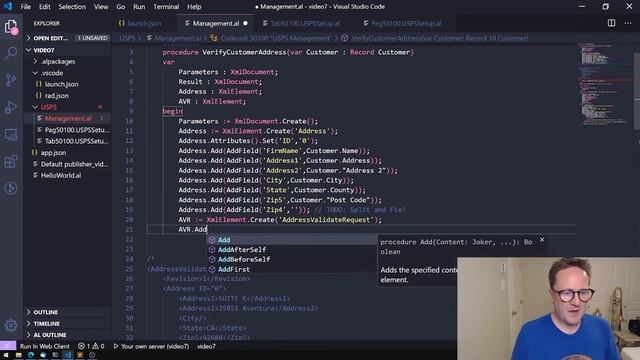Click the 1 UNSAVED badge in Open Editors
The width and height of the screenshot is (640, 360).
pyautogui.click(x=92, y=38)
